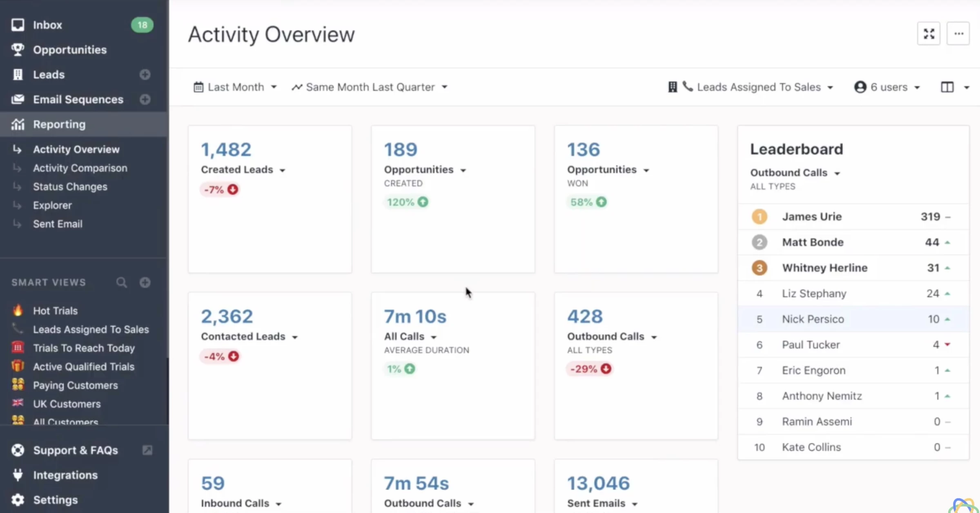This screenshot has width=980, height=513.
Task: Open Created Leads metric dropdown
Action: (243, 170)
